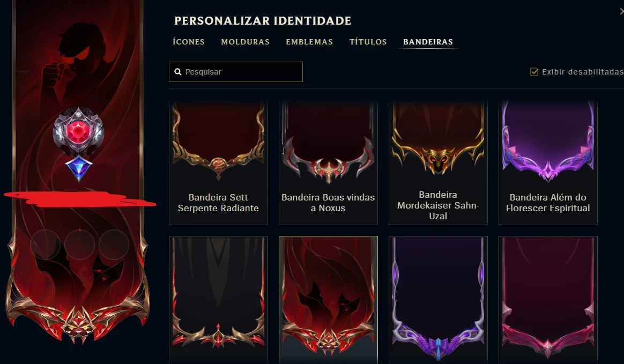Open the Molduras tab
Viewport: 624px width, 364px height.
245,42
